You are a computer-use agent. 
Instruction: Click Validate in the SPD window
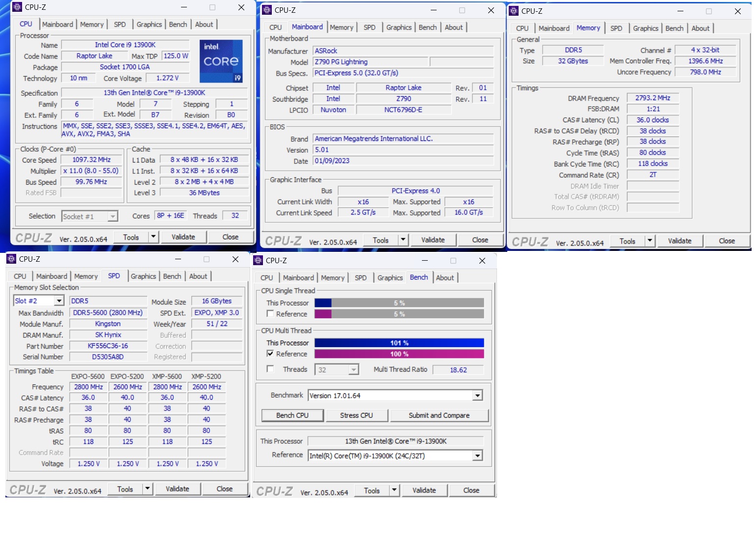[177, 489]
